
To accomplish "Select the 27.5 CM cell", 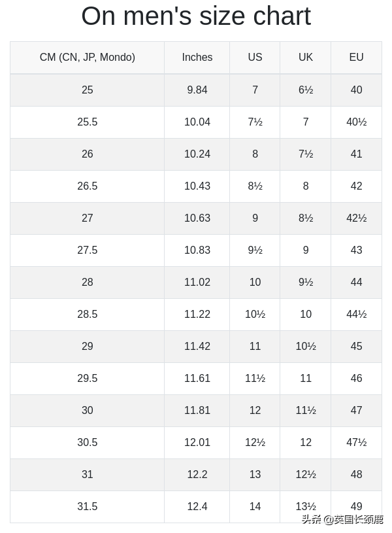I will [88, 250].
